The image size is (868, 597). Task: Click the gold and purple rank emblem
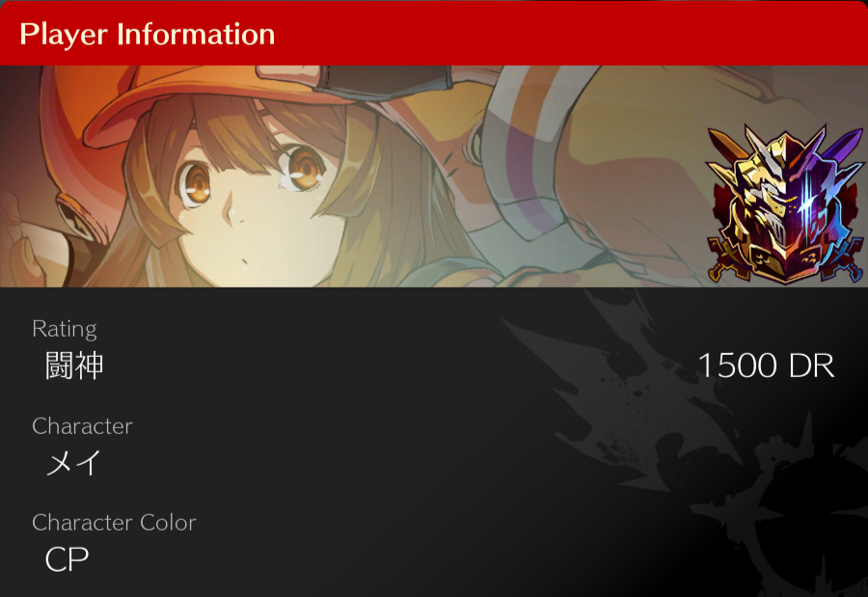click(x=784, y=204)
